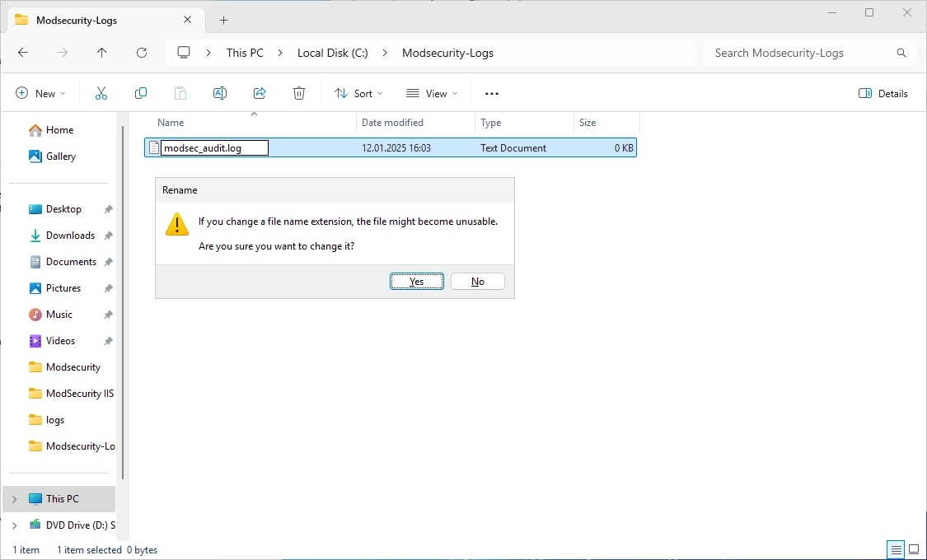Expand the This PC tree node
Image resolution: width=927 pixels, height=560 pixels.
point(14,499)
